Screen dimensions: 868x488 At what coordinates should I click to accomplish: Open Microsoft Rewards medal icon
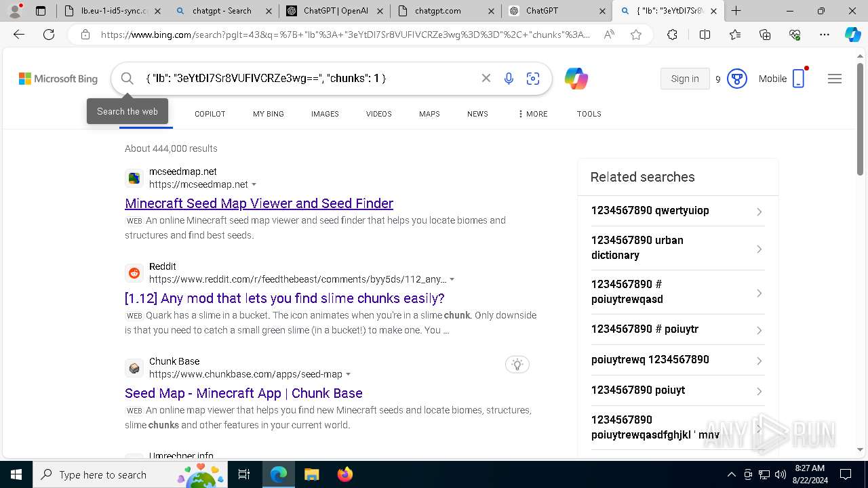736,79
